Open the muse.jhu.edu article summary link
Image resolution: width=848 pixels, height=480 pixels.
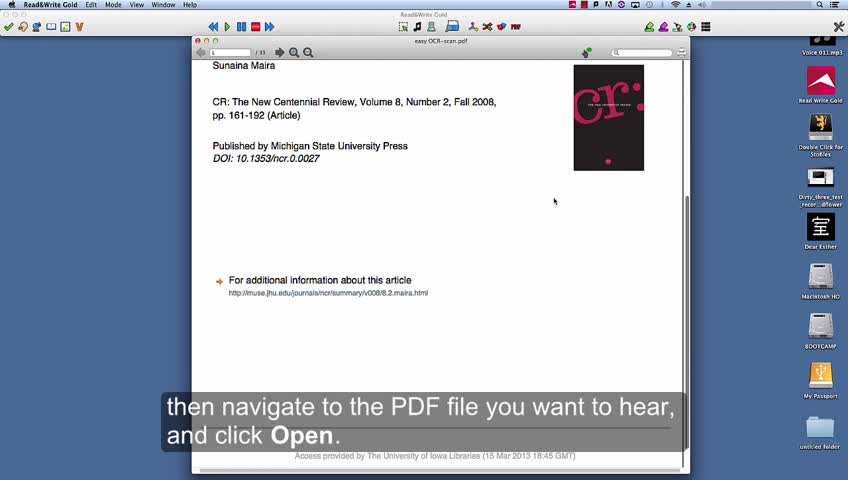(328, 293)
